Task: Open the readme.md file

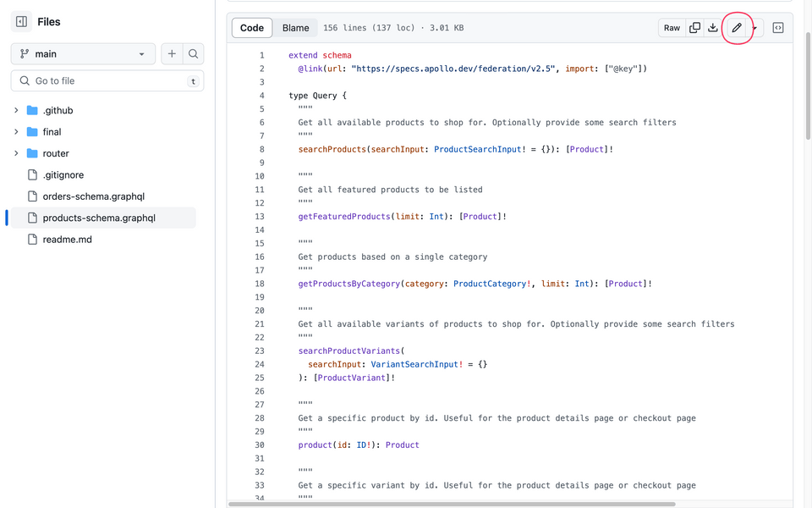Action: 68,240
